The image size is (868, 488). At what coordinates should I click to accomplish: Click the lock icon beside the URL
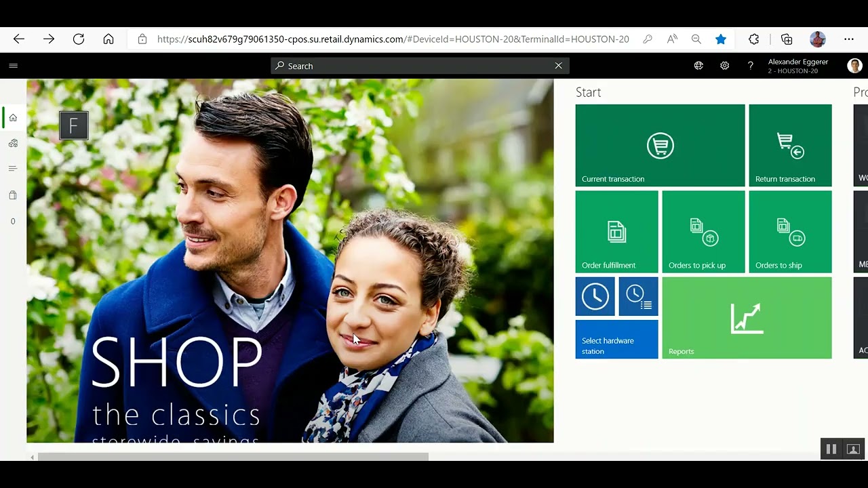(x=142, y=39)
